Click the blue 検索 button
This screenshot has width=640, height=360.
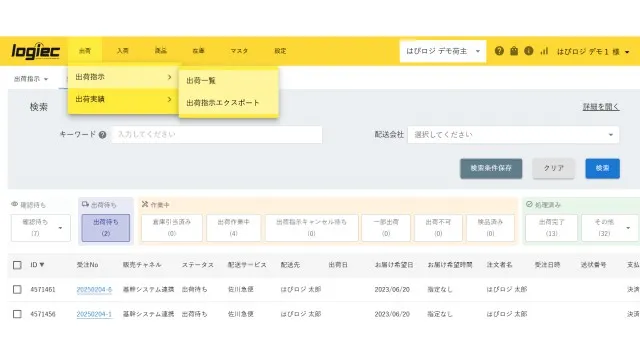pyautogui.click(x=602, y=168)
